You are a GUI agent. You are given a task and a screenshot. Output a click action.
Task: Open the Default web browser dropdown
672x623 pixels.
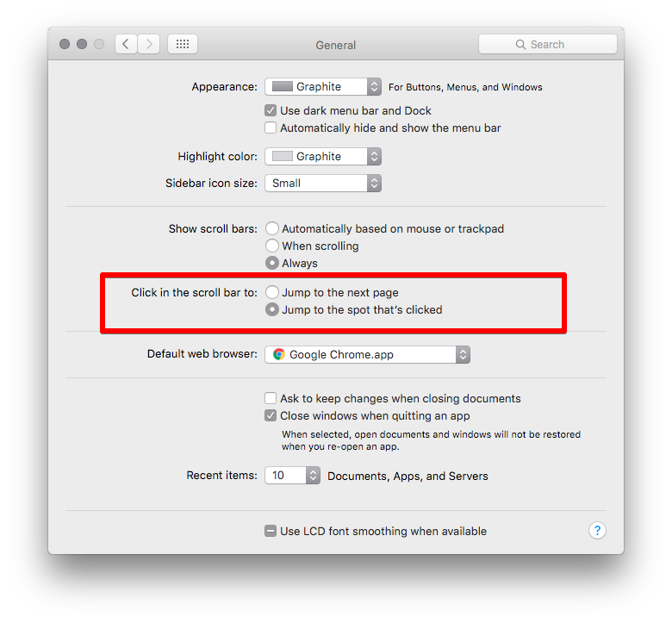(367, 355)
